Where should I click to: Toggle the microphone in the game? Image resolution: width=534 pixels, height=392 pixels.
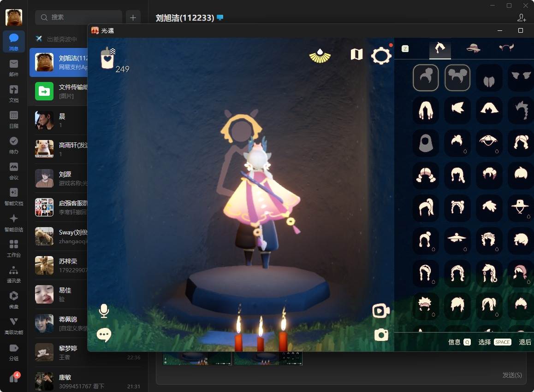[104, 310]
